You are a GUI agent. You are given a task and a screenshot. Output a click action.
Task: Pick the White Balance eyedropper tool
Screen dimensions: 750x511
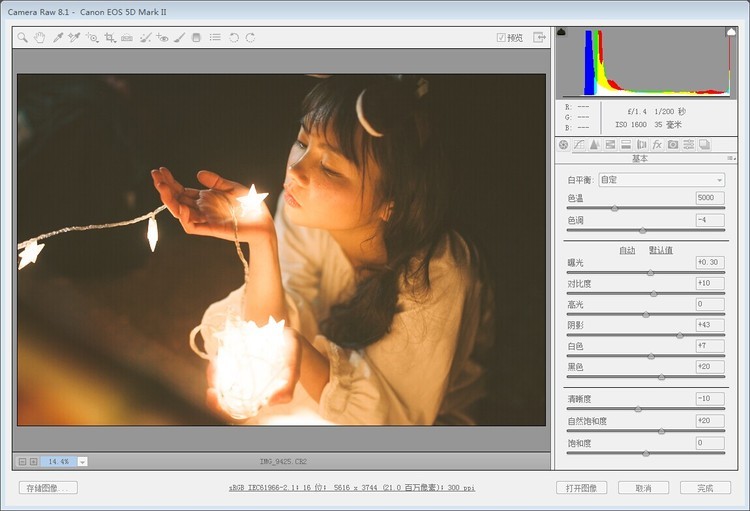(58, 38)
